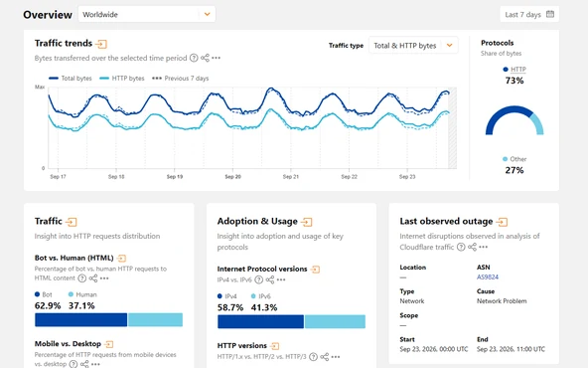Click the Other protocol legend item
This screenshot has height=368, width=588.
tap(514, 159)
